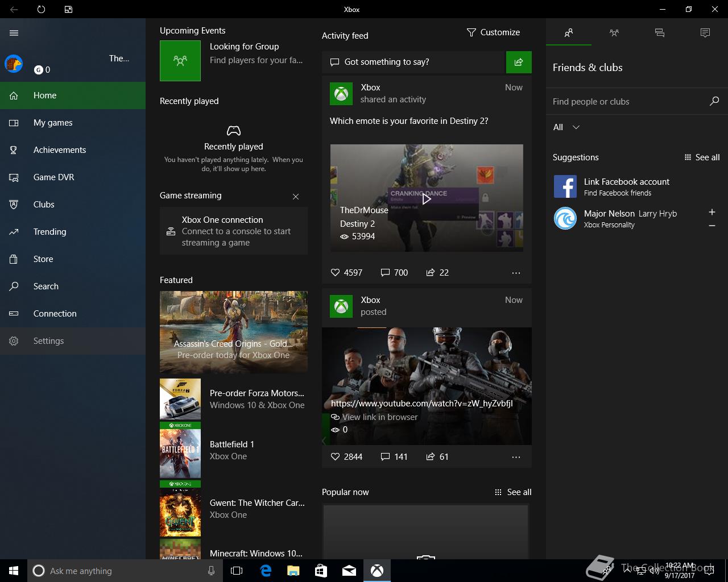The width and height of the screenshot is (728, 582).
Task: Open Task View on taskbar
Action: tap(237, 571)
